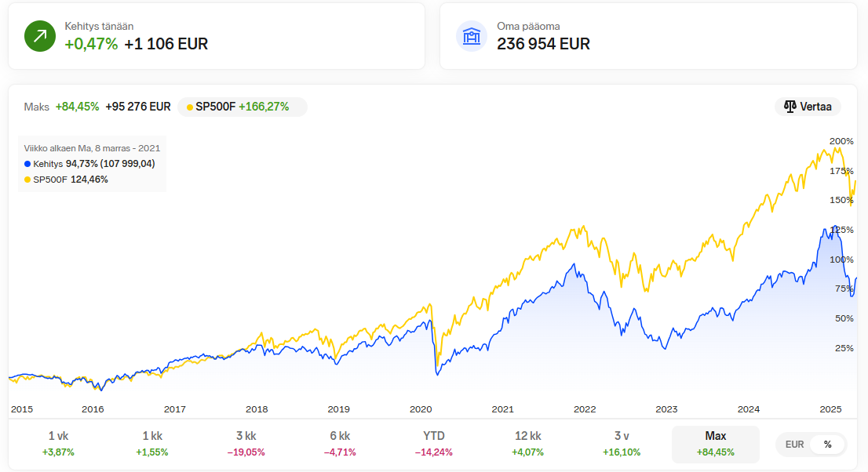Show the 3 kk period
Viewport: 868px width, 472px height.
pyautogui.click(x=246, y=444)
